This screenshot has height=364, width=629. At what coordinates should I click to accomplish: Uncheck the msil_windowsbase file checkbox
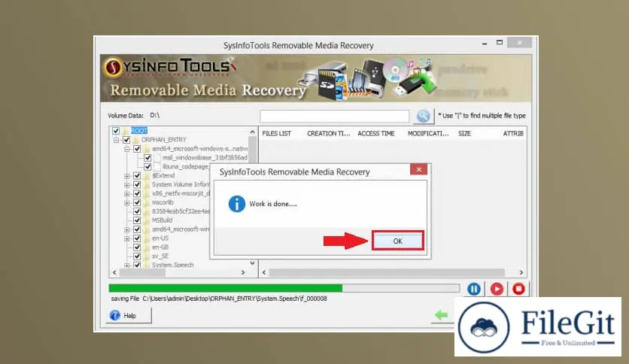[147, 157]
